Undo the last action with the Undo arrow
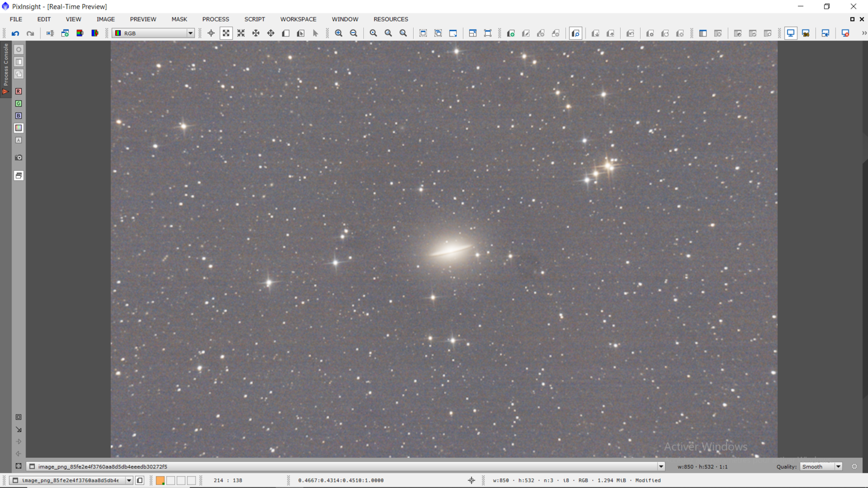The height and width of the screenshot is (488, 868). 16,34
